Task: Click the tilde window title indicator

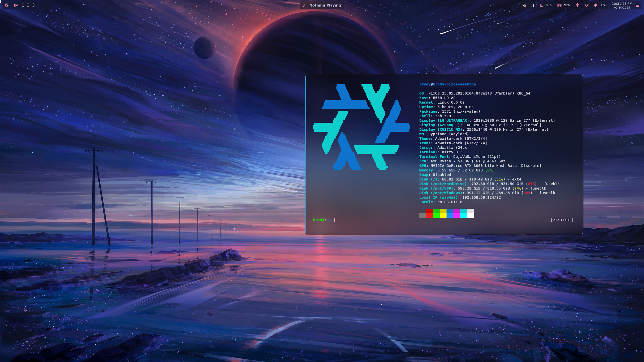Action: pos(45,5)
